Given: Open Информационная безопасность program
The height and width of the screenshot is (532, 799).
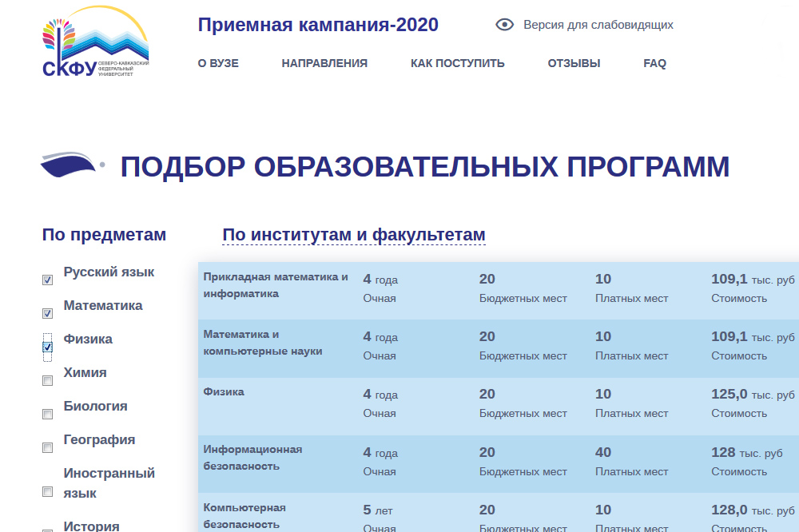Looking at the screenshot, I should [252, 458].
